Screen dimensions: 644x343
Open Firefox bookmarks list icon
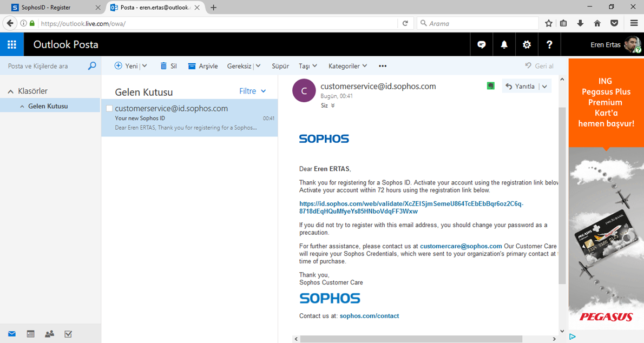563,23
